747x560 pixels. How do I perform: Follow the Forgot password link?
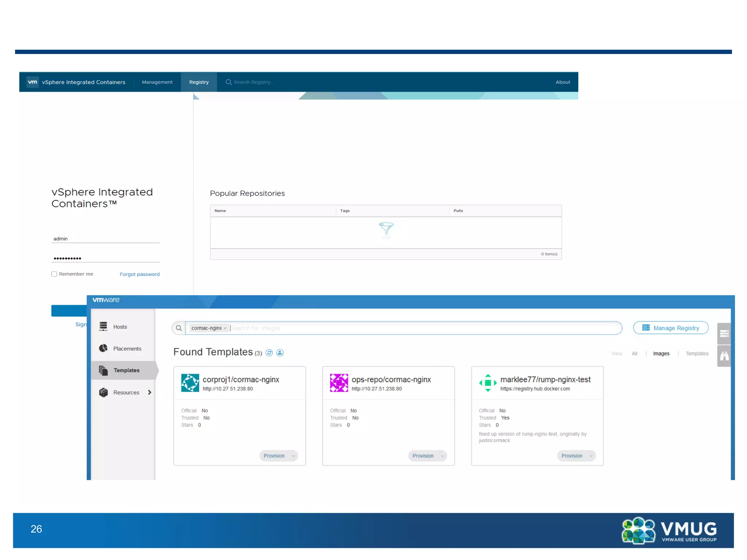click(139, 274)
